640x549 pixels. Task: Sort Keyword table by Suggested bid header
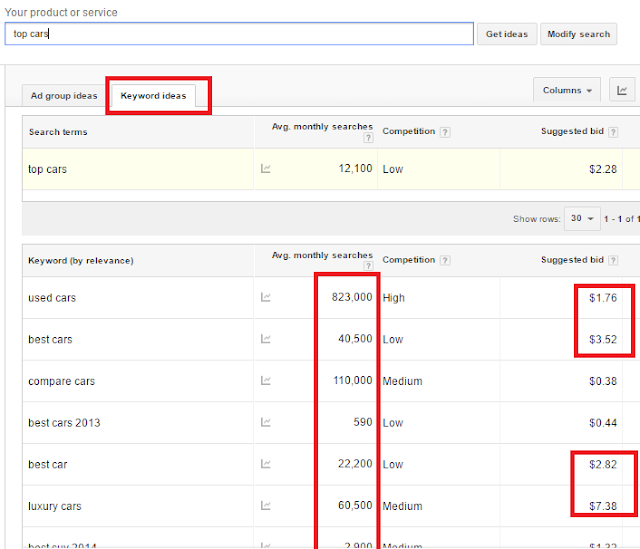[572, 260]
